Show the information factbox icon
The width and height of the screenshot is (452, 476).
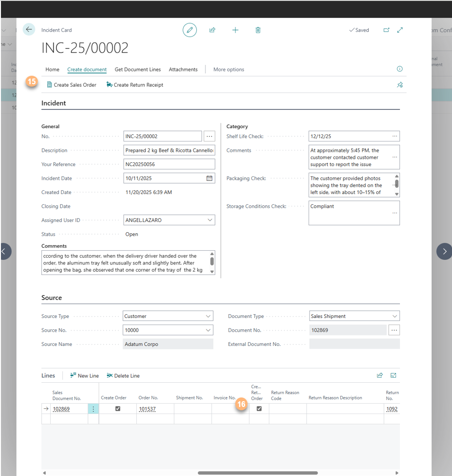tap(400, 69)
